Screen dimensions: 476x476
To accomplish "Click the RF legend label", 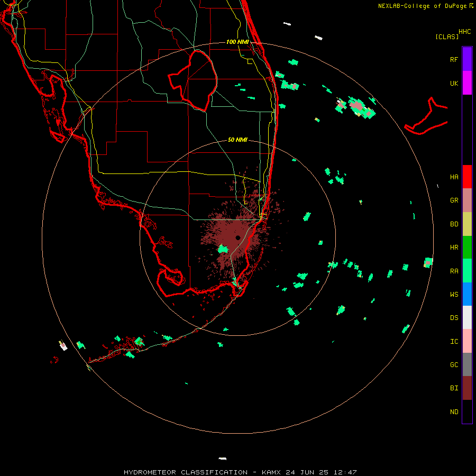I will pyautogui.click(x=454, y=59).
